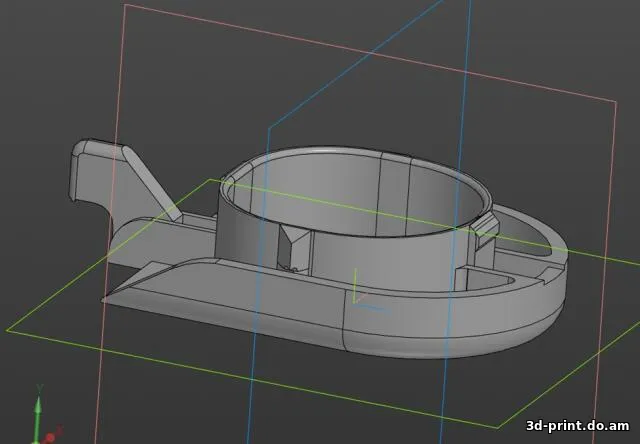Click the top rim of the ring
Screen dimensions: 640x444
pyautogui.click(x=320, y=153)
